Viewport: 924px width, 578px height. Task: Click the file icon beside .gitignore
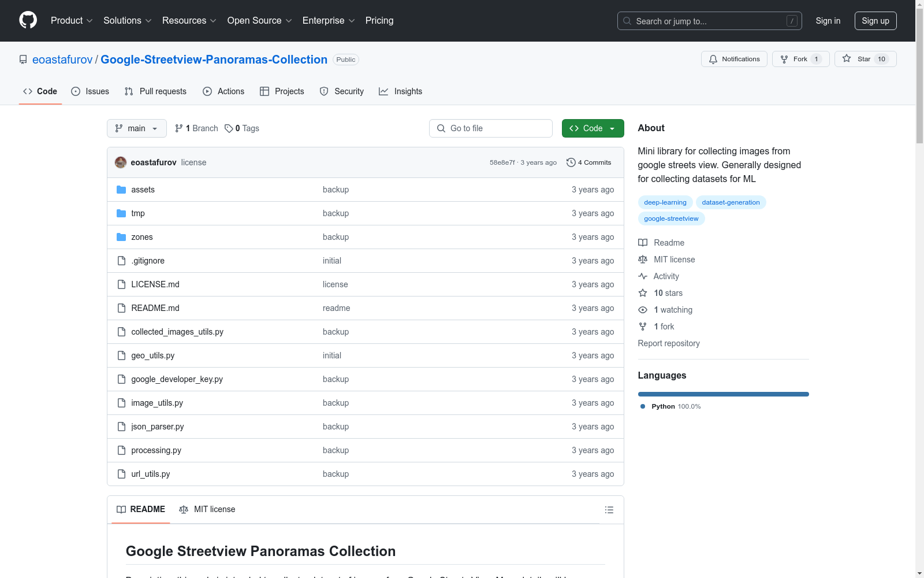pyautogui.click(x=121, y=261)
